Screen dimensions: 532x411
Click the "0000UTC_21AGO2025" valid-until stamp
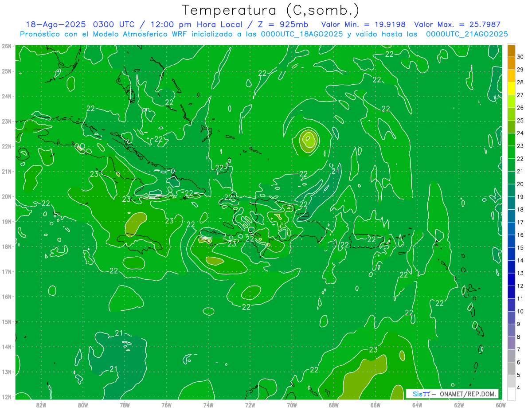tap(467, 34)
